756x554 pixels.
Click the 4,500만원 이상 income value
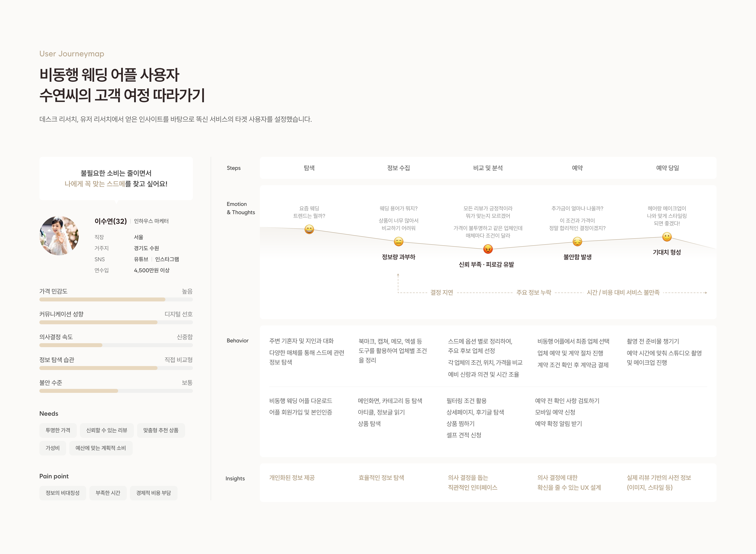click(x=152, y=270)
